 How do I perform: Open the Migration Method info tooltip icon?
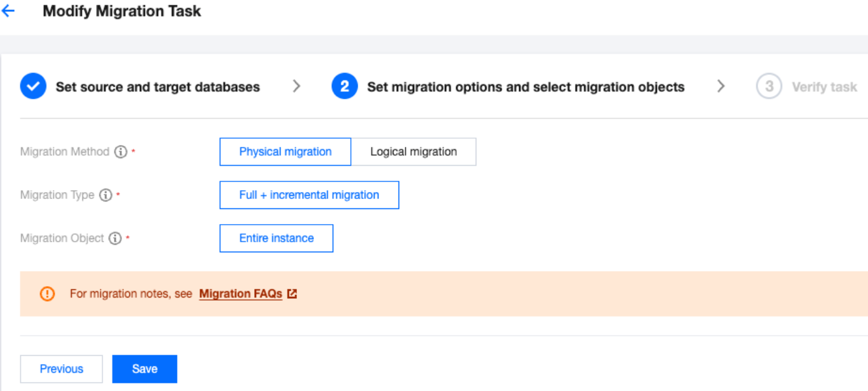(x=121, y=152)
